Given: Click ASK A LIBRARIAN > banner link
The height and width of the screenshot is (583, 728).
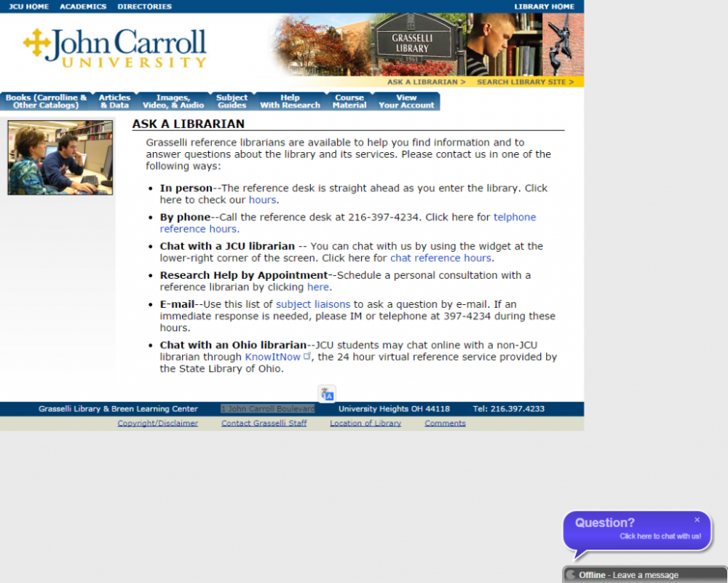Looking at the screenshot, I should click(x=426, y=82).
